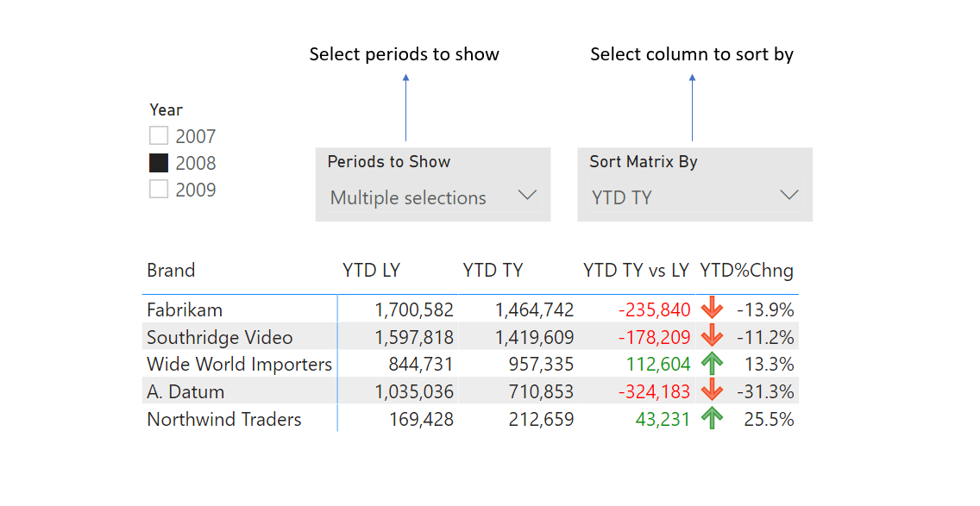980x506 pixels.
Task: Click the value 957,335
Action: pos(541,364)
